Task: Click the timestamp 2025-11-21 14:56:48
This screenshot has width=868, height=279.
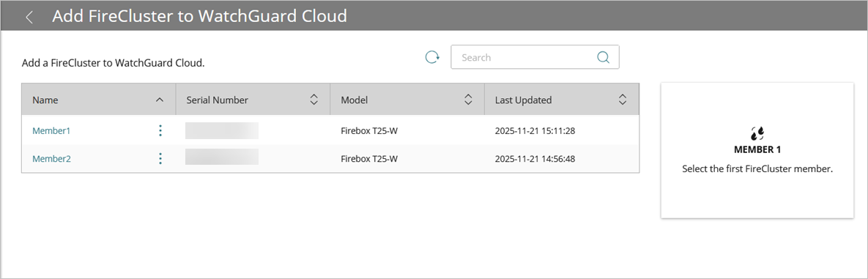Action: (535, 158)
